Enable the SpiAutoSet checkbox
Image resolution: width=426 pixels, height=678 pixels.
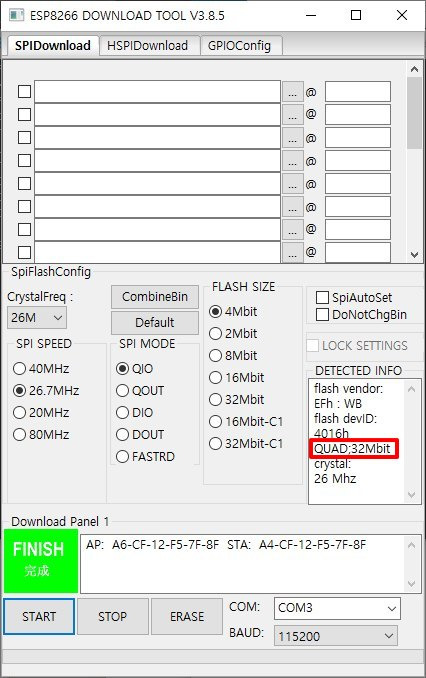(x=354, y=297)
